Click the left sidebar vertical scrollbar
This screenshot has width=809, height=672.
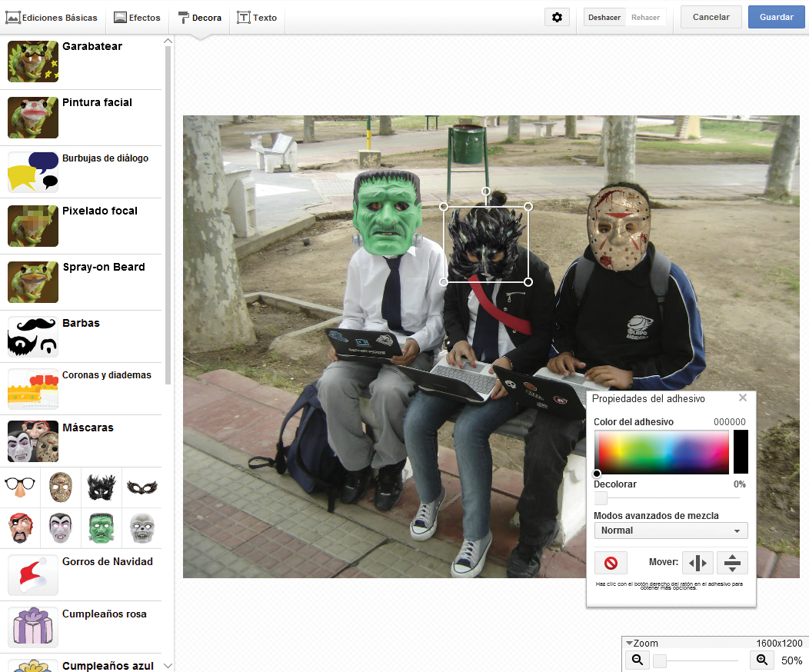coord(168,215)
